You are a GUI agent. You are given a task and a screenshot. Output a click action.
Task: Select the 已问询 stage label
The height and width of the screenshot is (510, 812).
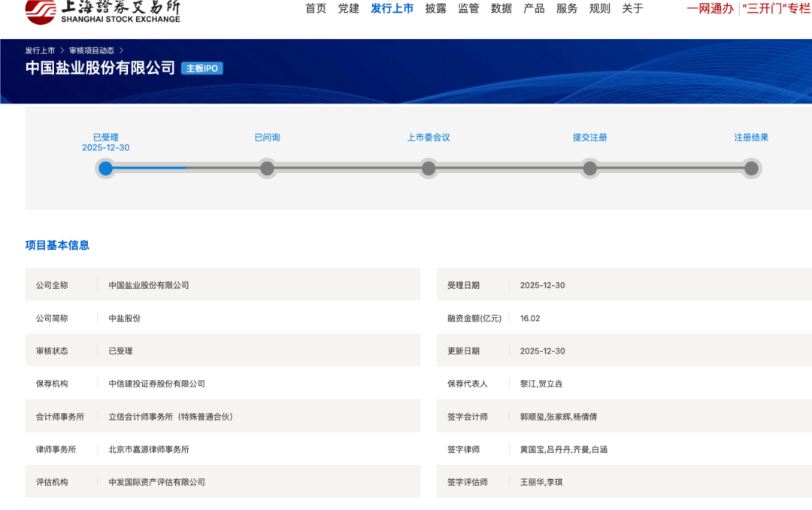coord(267,138)
